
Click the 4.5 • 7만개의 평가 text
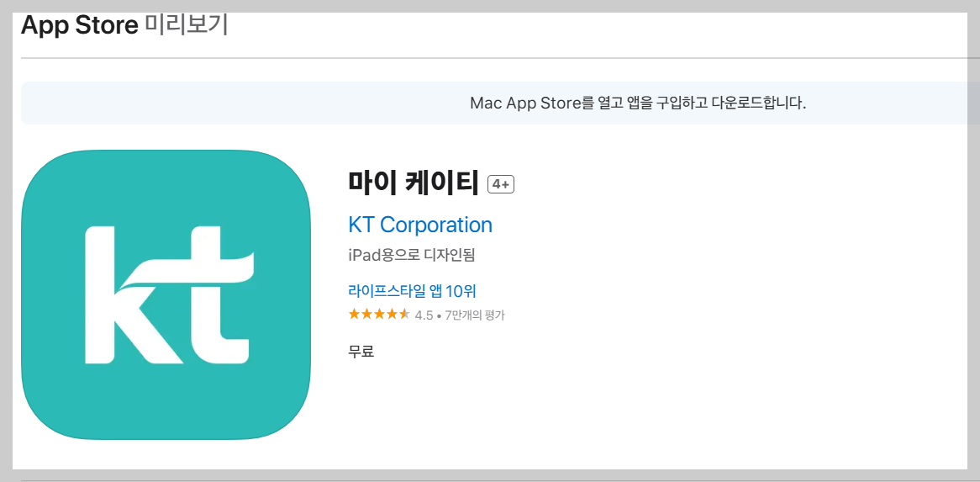(460, 315)
